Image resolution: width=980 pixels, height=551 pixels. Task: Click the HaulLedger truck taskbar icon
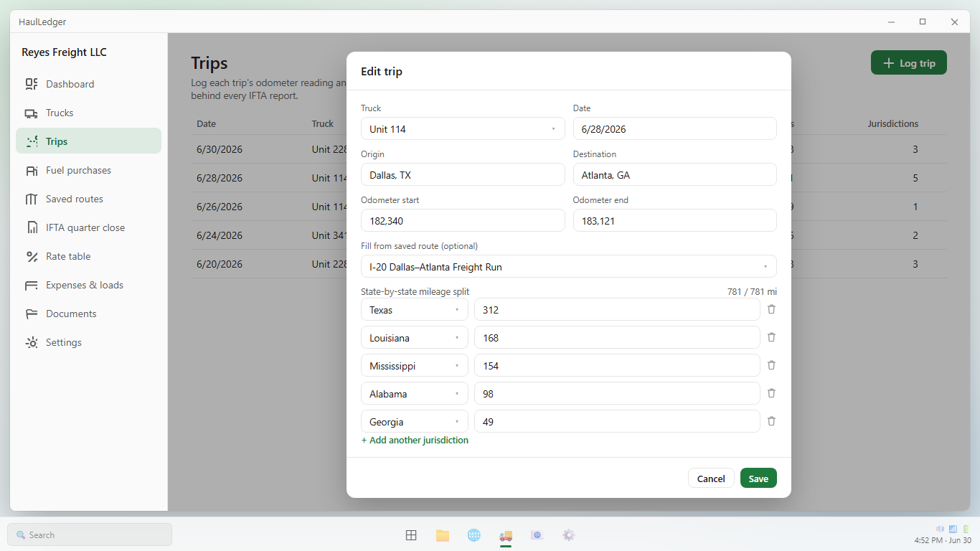point(506,535)
